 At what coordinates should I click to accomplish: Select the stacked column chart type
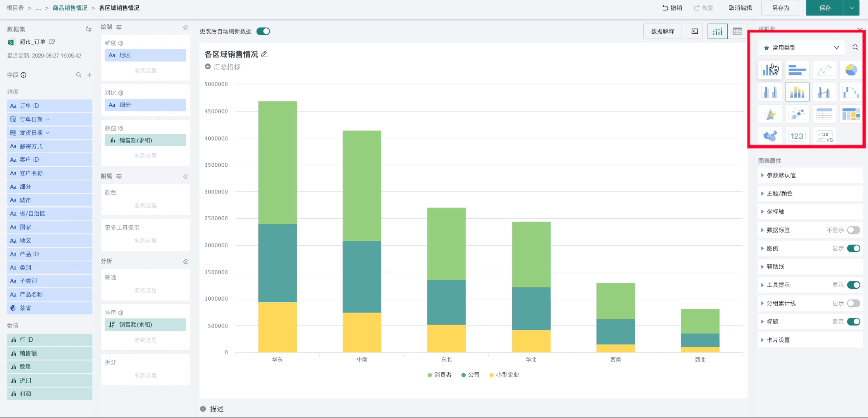(797, 92)
